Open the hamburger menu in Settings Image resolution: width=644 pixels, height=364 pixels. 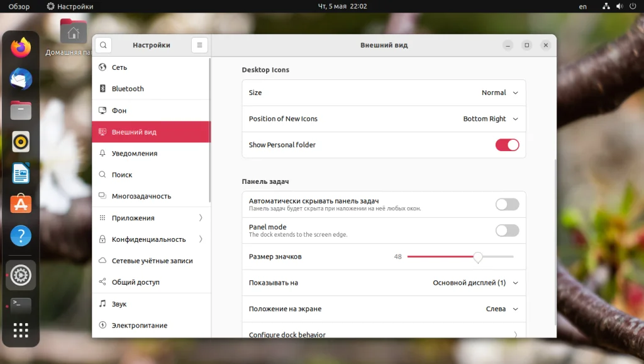[199, 45]
